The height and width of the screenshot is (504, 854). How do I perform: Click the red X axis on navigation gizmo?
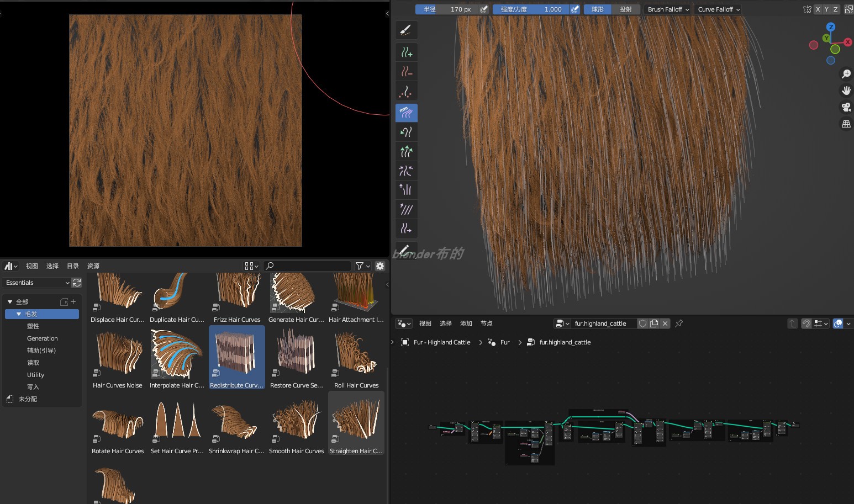tap(847, 42)
